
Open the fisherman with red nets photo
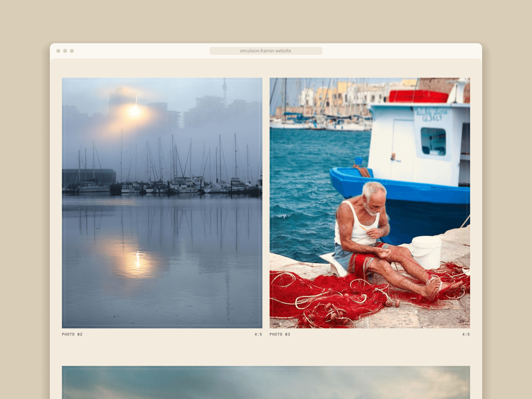[370, 203]
